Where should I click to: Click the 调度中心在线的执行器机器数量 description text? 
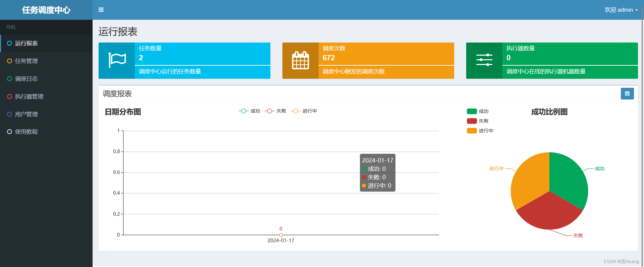tap(546, 71)
